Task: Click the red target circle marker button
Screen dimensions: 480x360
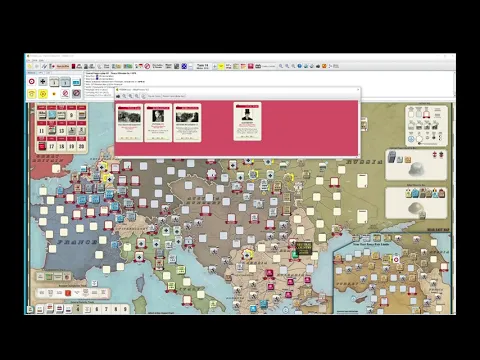Action: click(32, 81)
